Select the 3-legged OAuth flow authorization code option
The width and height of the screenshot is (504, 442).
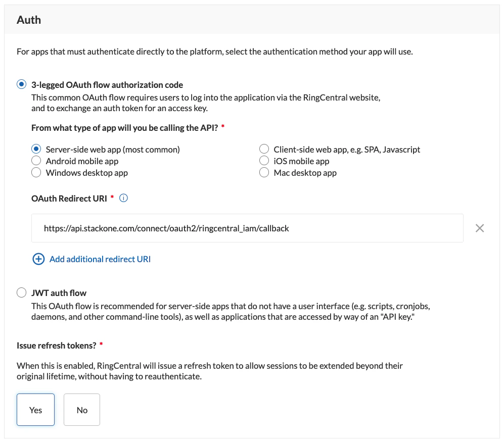pos(21,84)
